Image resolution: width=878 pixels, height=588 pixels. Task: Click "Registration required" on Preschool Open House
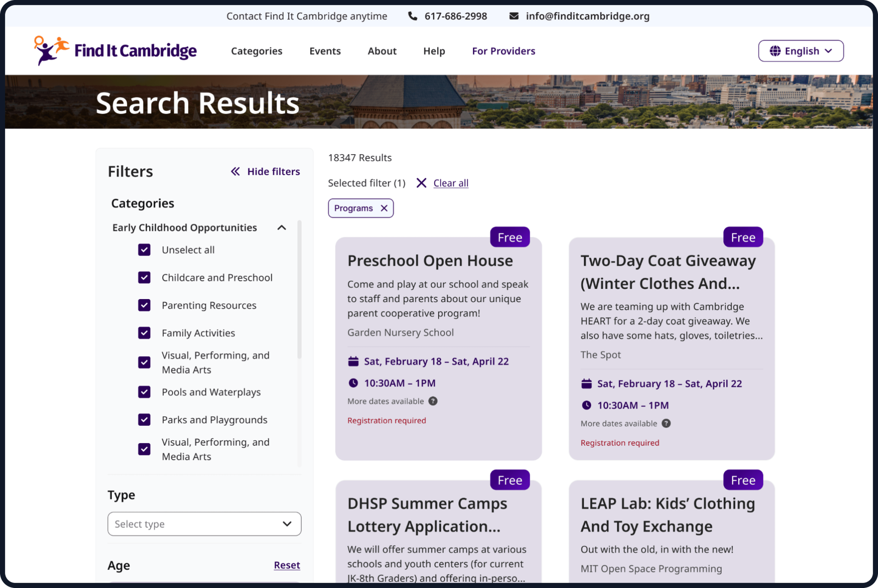click(x=387, y=421)
